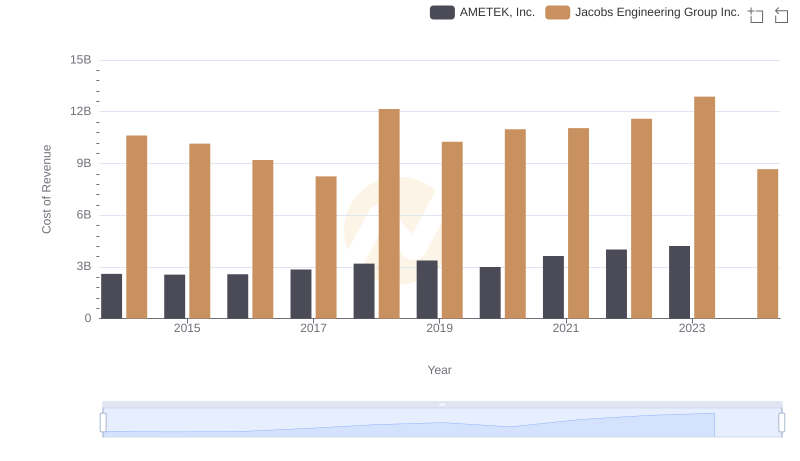
Task: Click the dark AMETEK legend color swatch
Action: (442, 12)
